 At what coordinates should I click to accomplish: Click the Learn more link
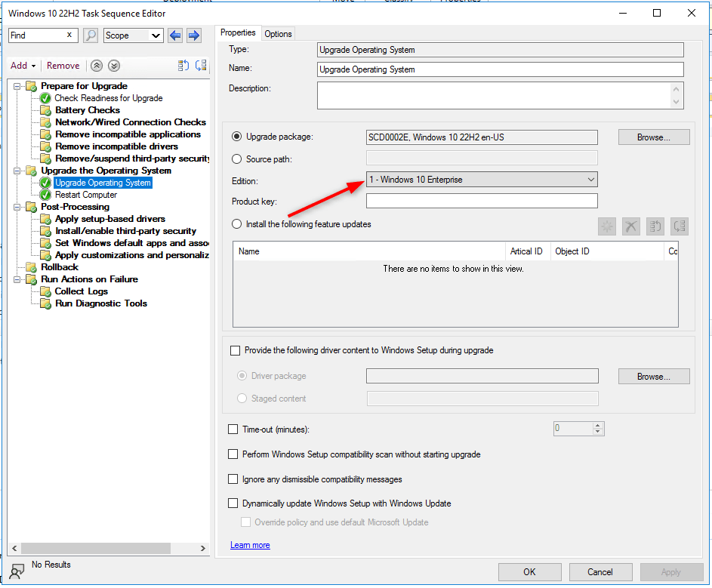point(249,545)
